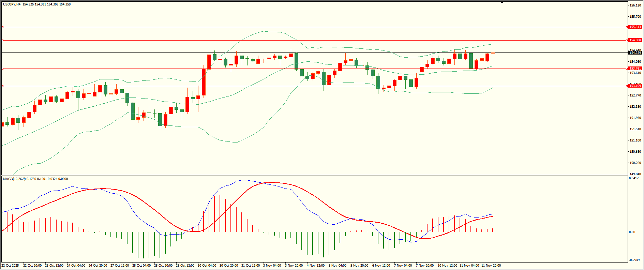Image resolution: width=644 pixels, height=270 pixels.
Task: Click the chart shift triangle marker at top
Action: 502,2
